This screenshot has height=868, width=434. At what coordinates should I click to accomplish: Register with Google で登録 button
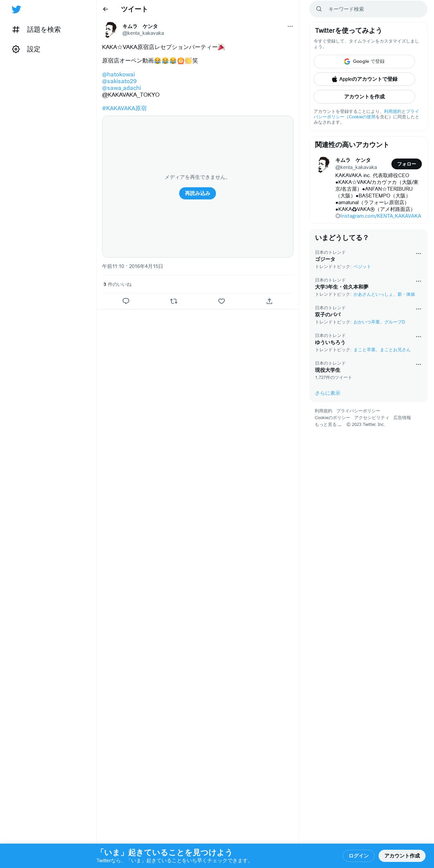(364, 62)
